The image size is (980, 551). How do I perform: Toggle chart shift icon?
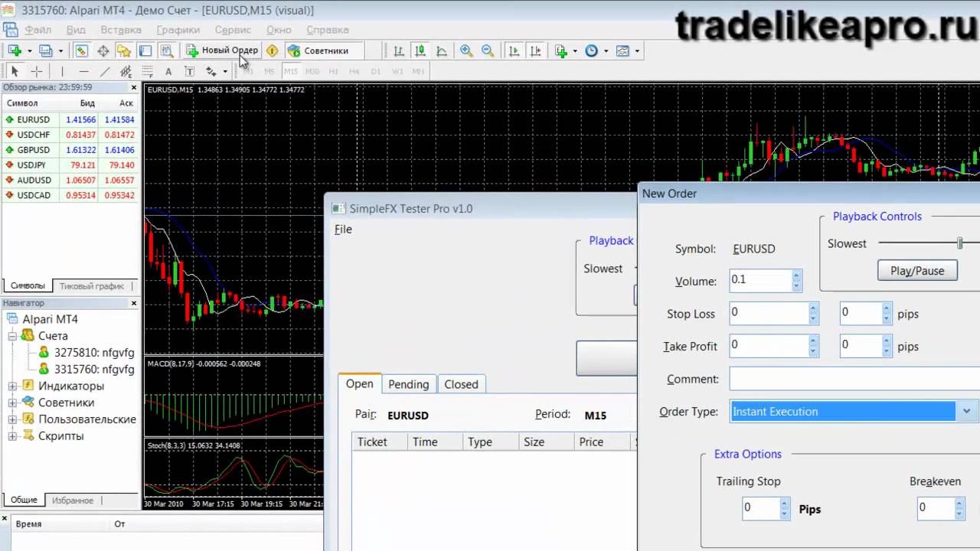point(535,51)
